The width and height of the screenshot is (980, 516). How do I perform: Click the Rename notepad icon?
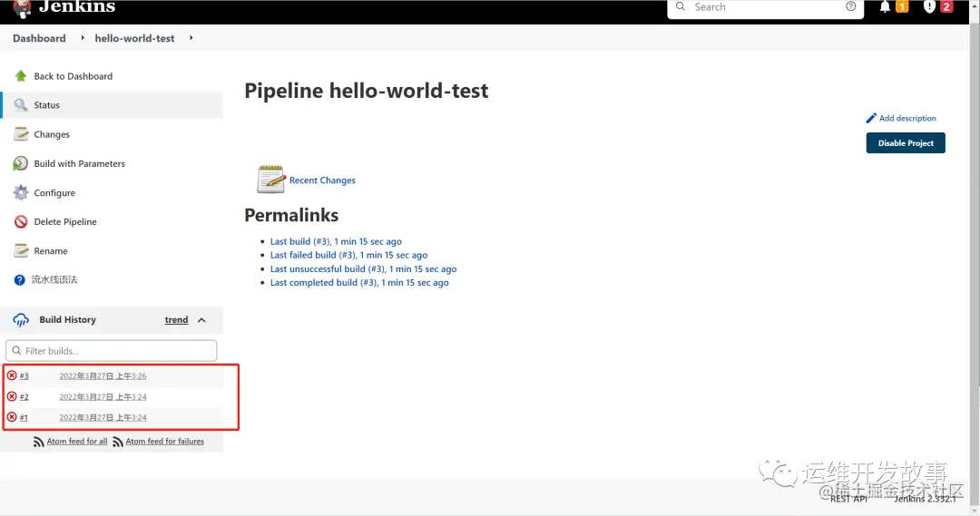click(21, 250)
